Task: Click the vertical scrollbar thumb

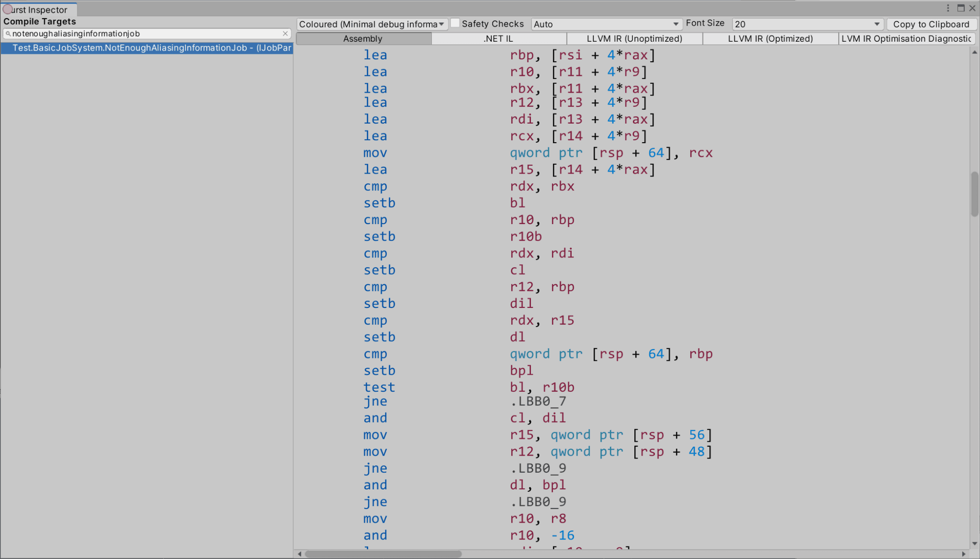Action: click(975, 194)
